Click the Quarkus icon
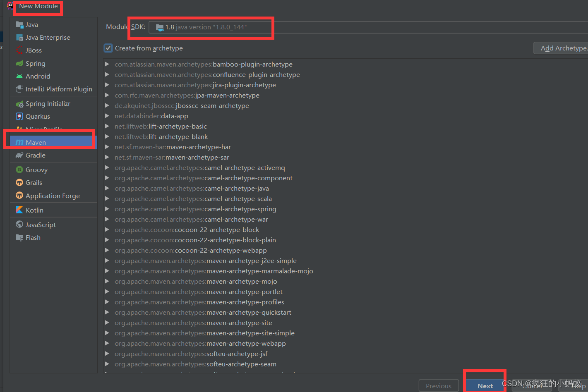The width and height of the screenshot is (588, 392). click(x=19, y=117)
